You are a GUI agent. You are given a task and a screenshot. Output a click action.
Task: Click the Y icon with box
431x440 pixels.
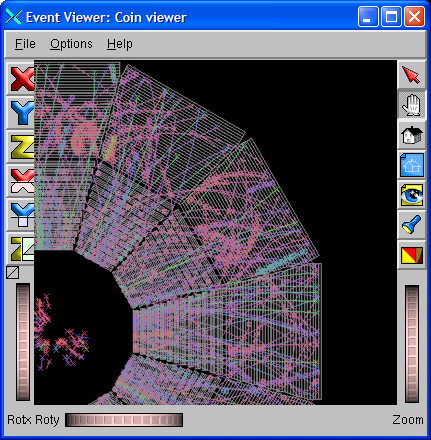point(21,215)
